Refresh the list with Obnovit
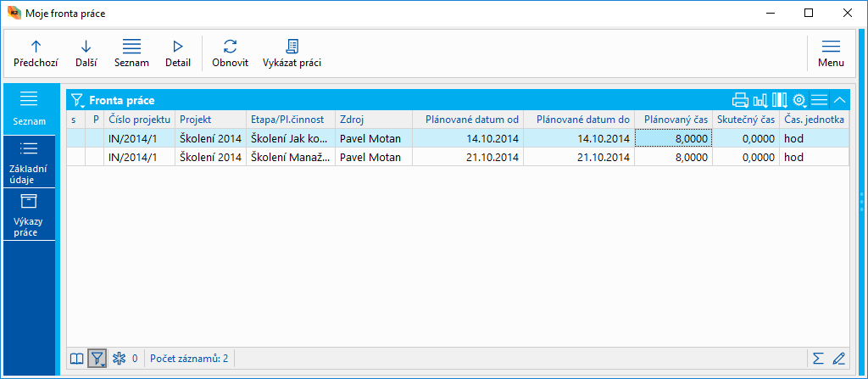868x379 pixels. click(231, 53)
